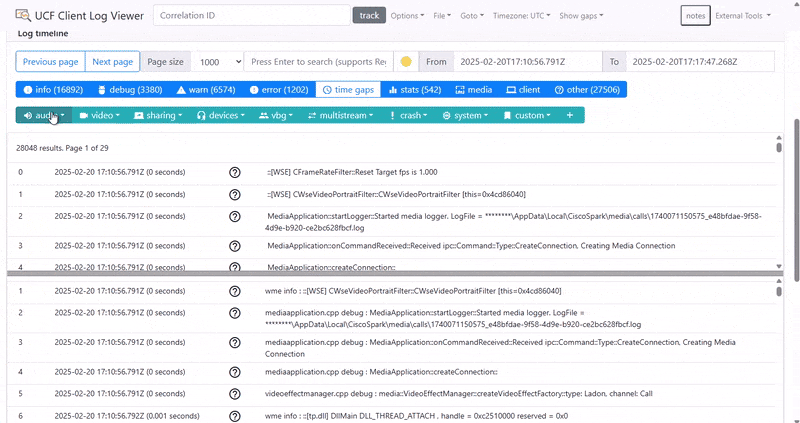Click the plus button to add category
The image size is (800, 423).
(x=570, y=115)
